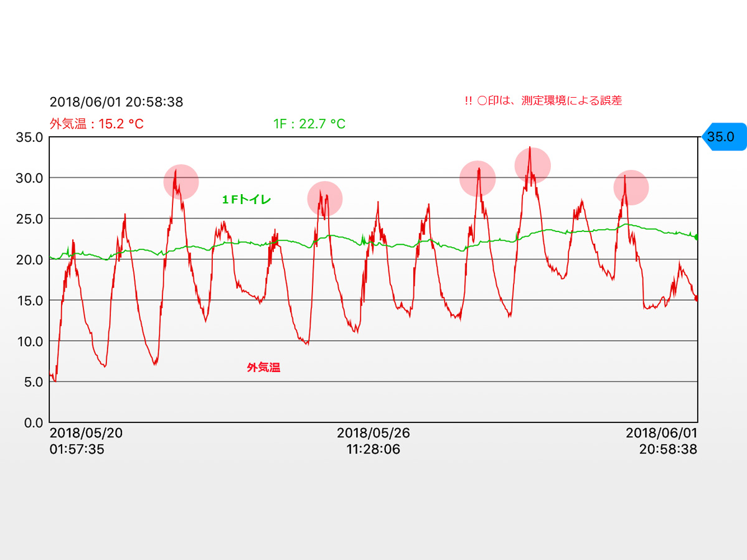Click the 2018/06/01 20:58:38 header timestamp

(116, 102)
